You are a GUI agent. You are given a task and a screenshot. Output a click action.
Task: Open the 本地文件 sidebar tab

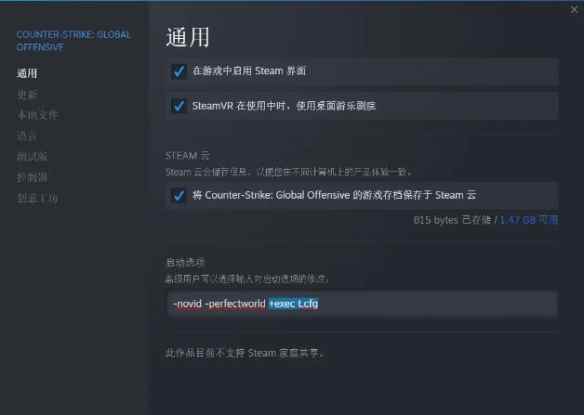(x=37, y=115)
